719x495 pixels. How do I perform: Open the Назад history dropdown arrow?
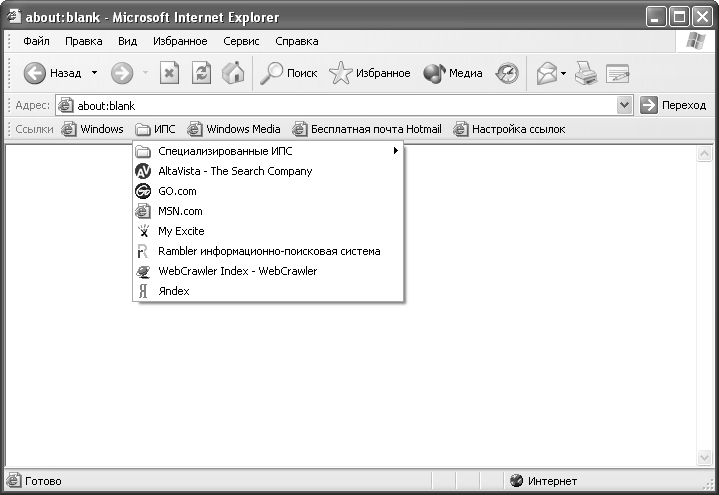pyautogui.click(x=94, y=72)
